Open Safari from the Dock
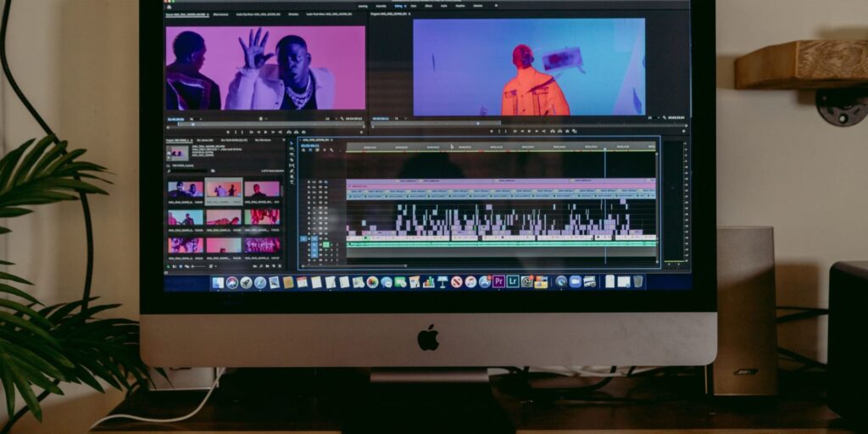The width and height of the screenshot is (868, 434). click(260, 282)
